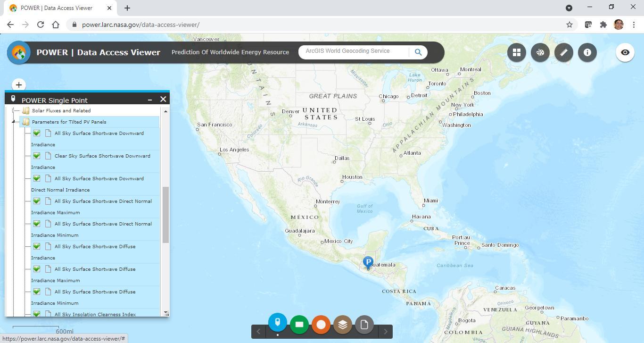Uncheck All Sky Surface Shortwave Downward Irradiance
644x343 pixels.
[37, 133]
